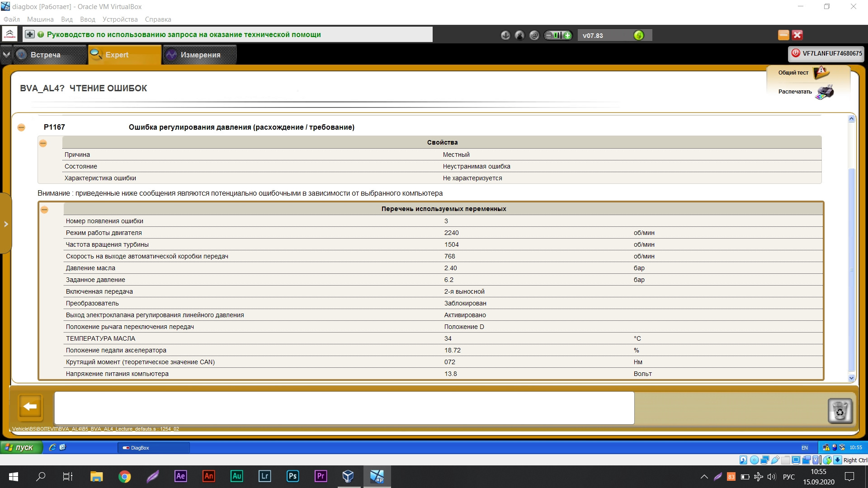Viewport: 868px width, 488px height.
Task: Collapse the Свойства properties section
Action: click(43, 143)
